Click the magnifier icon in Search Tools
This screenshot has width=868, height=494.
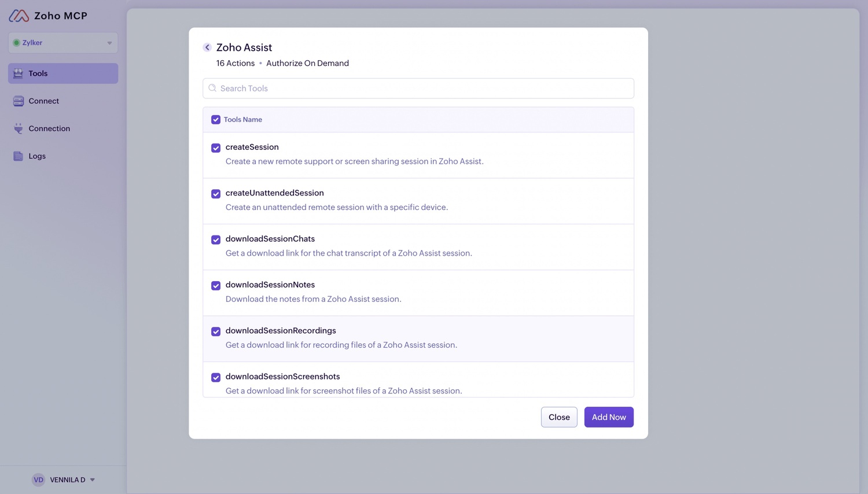pyautogui.click(x=212, y=89)
